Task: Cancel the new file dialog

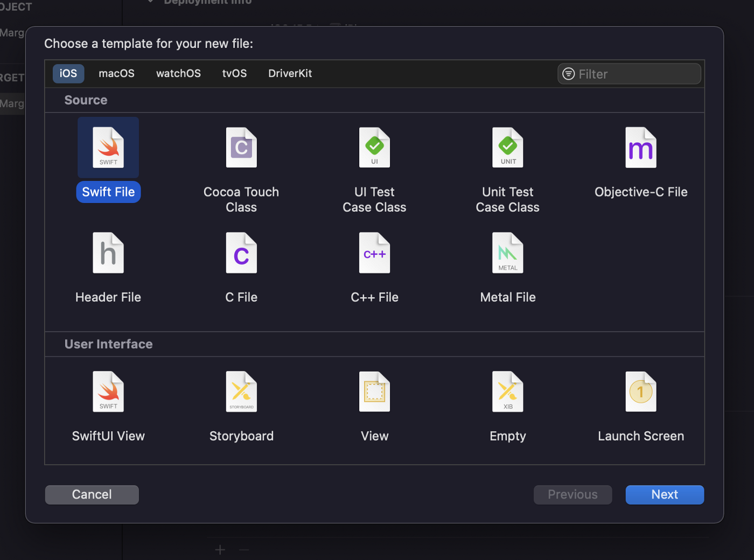Action: [x=92, y=495]
